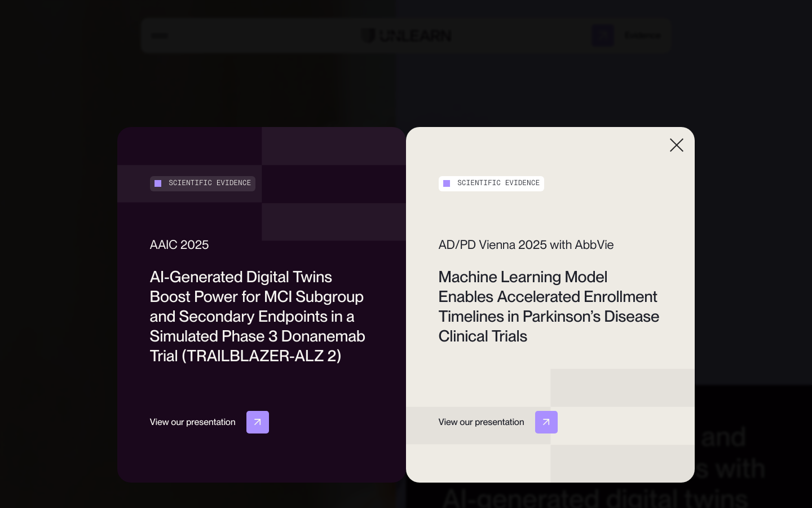
Task: Click the checkered pattern on dark card top
Action: (x=333, y=183)
